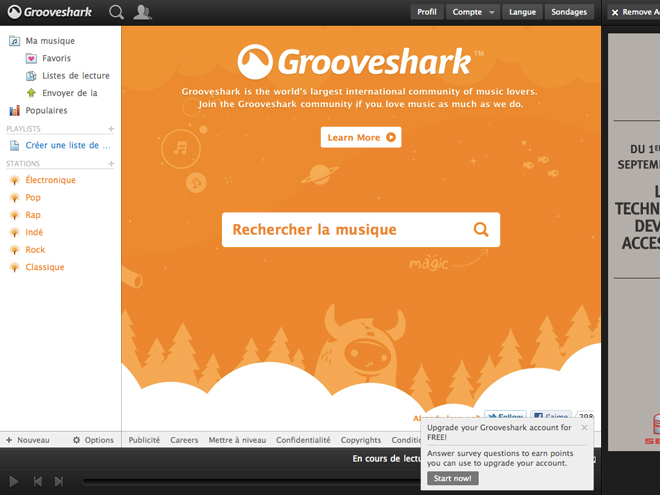Click the Rock station icon
This screenshot has width=660, height=495.
click(x=14, y=250)
